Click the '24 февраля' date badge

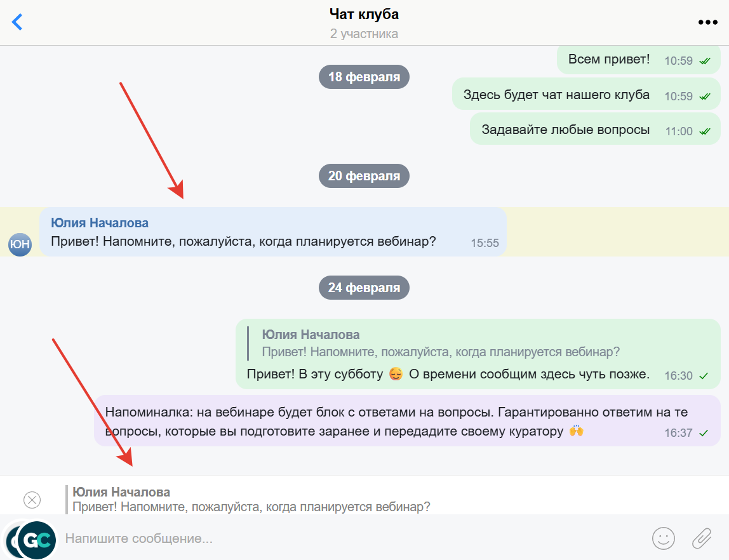pyautogui.click(x=364, y=288)
